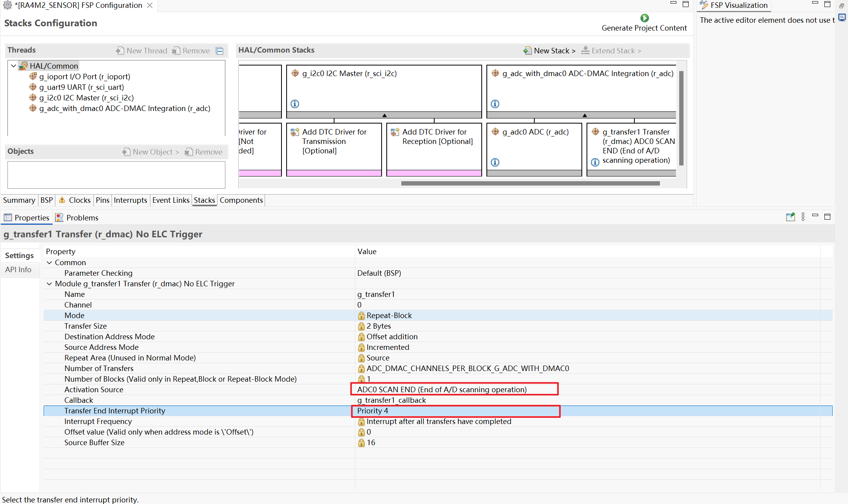Image resolution: width=848 pixels, height=504 pixels.
Task: Select Add DTC Driver for Reception block
Action: click(434, 149)
